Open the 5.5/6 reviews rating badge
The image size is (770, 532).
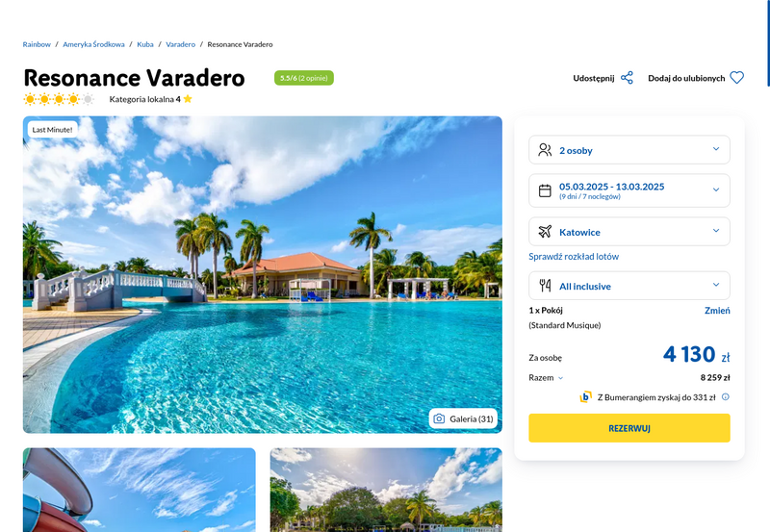pyautogui.click(x=304, y=78)
